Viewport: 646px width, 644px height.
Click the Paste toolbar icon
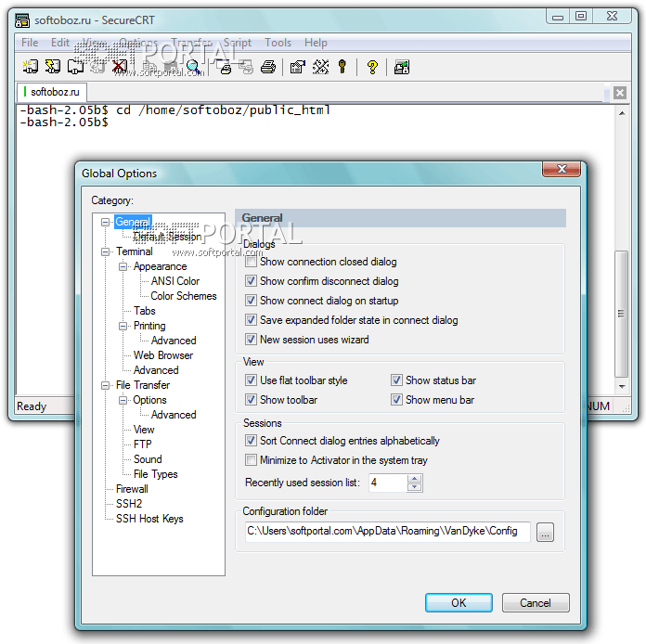171,67
